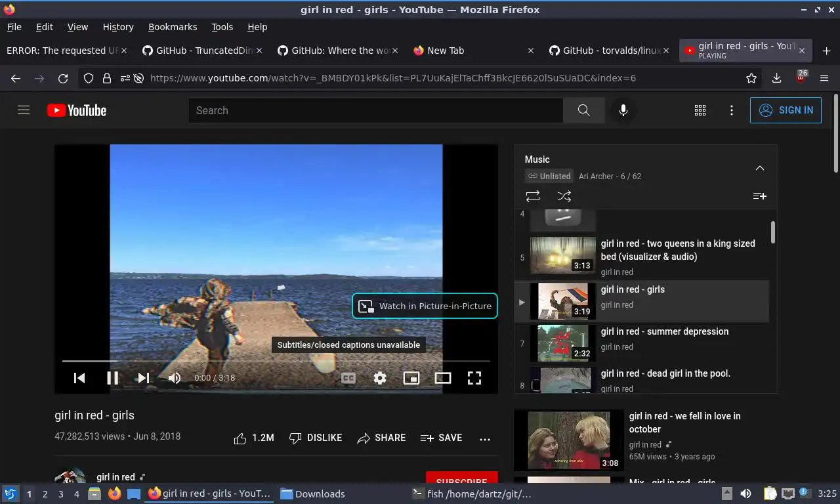The width and height of the screenshot is (840, 504).
Task: Toggle subtitles closed captions button
Action: 348,378
